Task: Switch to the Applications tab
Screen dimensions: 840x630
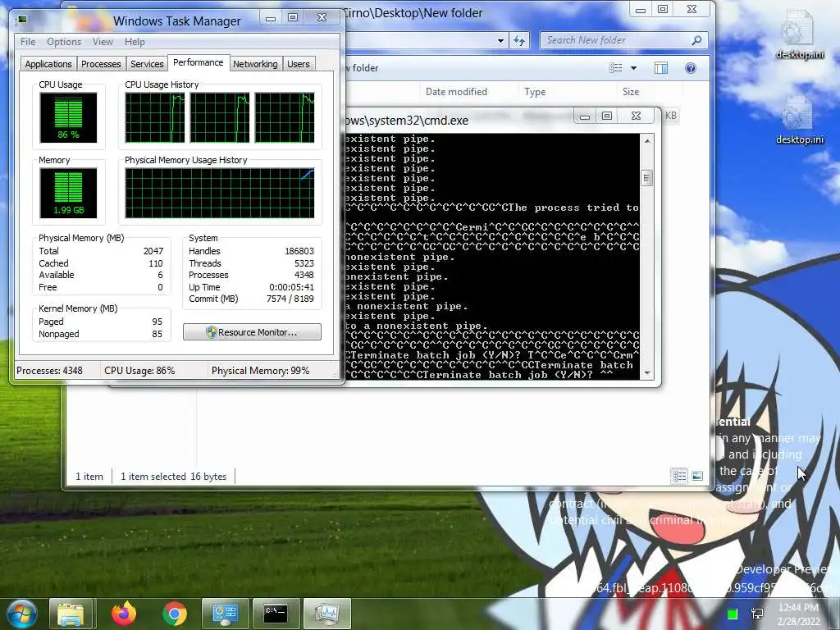Action: [48, 64]
